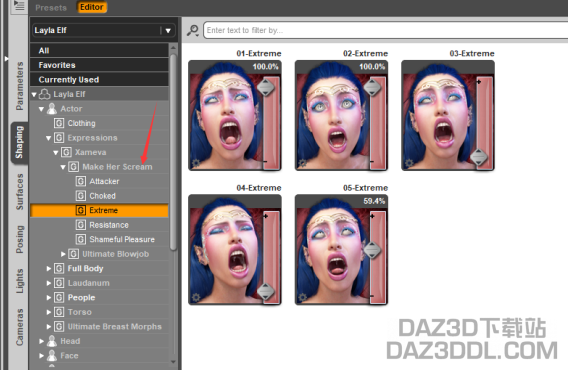The height and width of the screenshot is (370, 568).
Task: Click plus mark on 05-Extreme slider
Action: 372,216
